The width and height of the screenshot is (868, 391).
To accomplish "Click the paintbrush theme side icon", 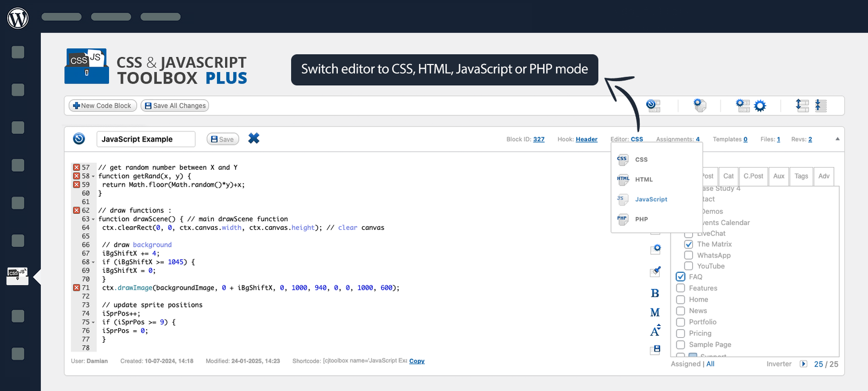I will (655, 271).
